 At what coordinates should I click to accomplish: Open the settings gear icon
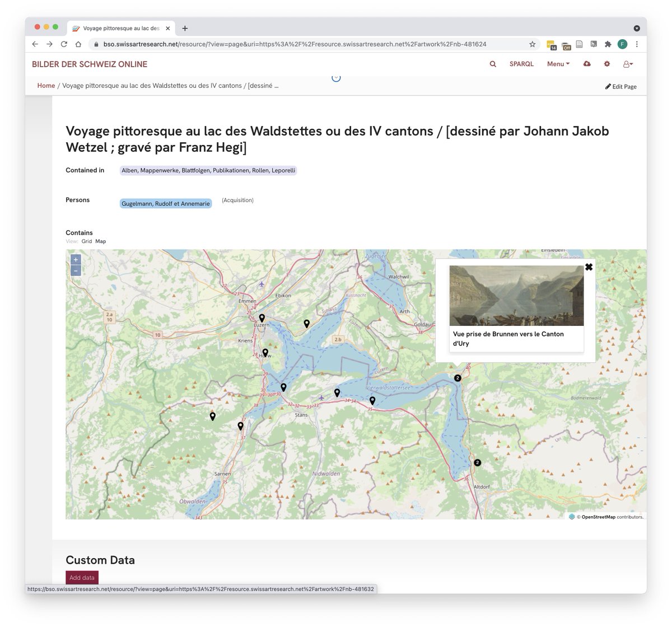click(x=607, y=64)
